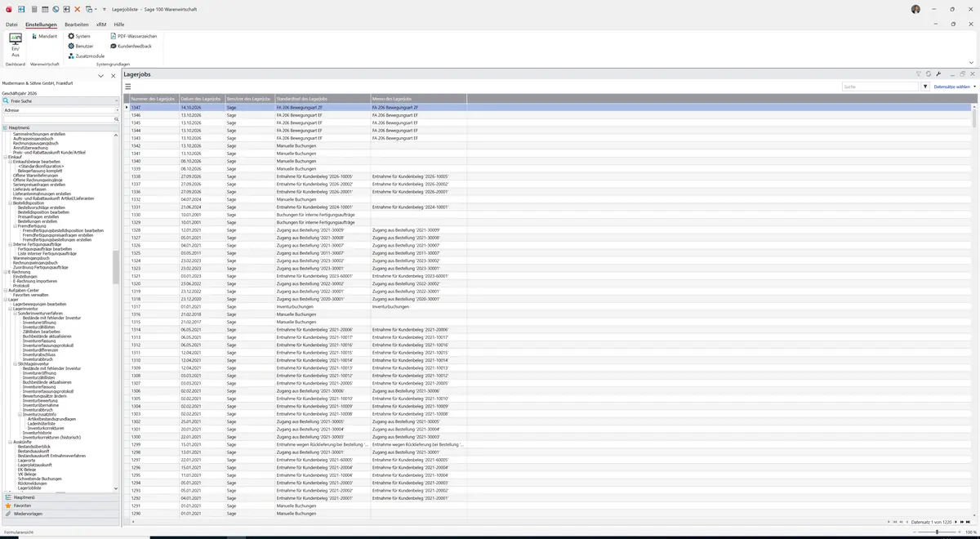
Task: Toggle the Dashboard Ein/Aus button
Action: tap(16, 46)
